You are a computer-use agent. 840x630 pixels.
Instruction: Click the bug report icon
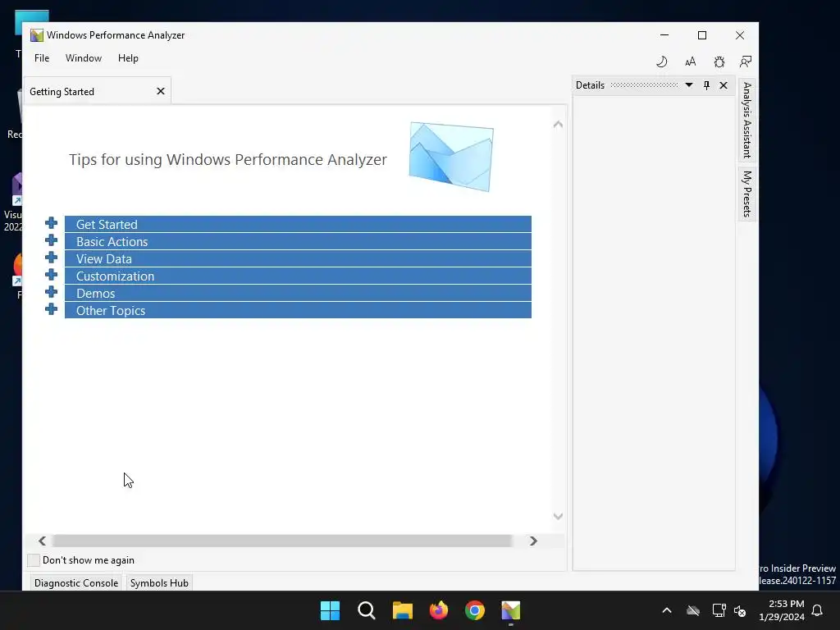click(x=719, y=62)
